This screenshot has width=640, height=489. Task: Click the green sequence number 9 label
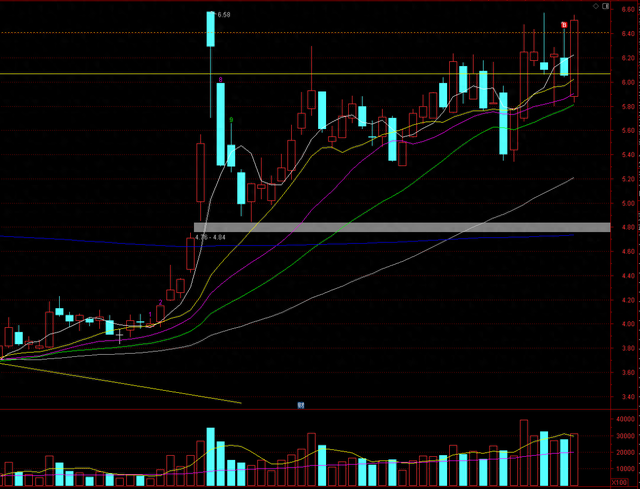[231, 120]
